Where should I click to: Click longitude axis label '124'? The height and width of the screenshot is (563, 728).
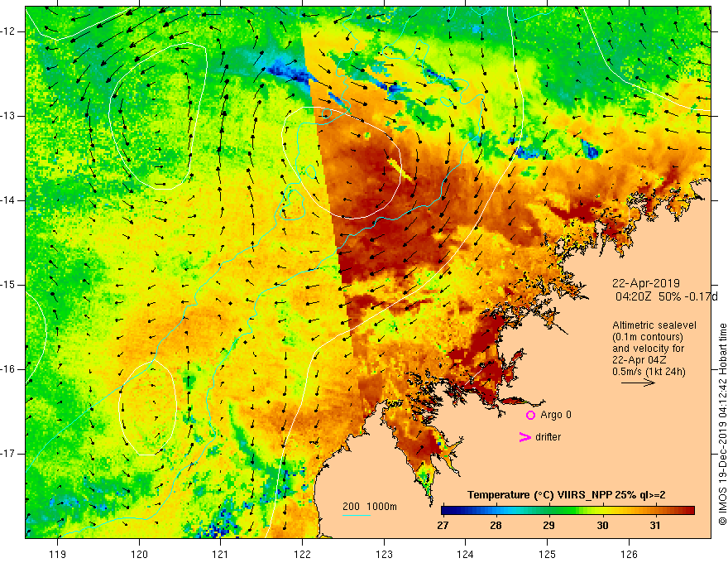click(466, 554)
